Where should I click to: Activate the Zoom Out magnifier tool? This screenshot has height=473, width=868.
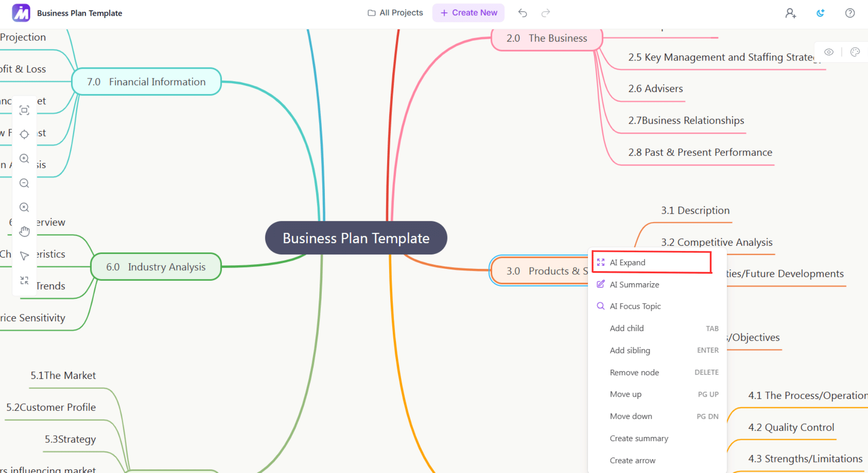24,183
